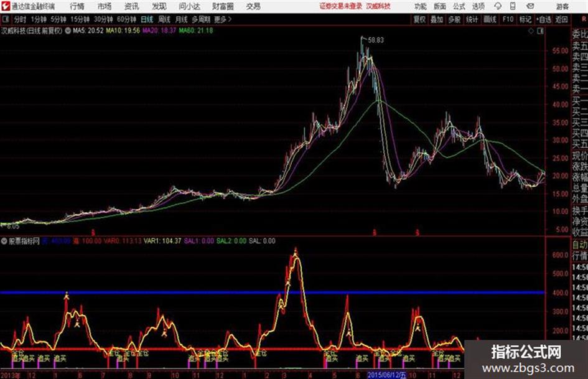Click 多股 multi-stock button
This screenshot has height=379, width=588.
point(454,19)
